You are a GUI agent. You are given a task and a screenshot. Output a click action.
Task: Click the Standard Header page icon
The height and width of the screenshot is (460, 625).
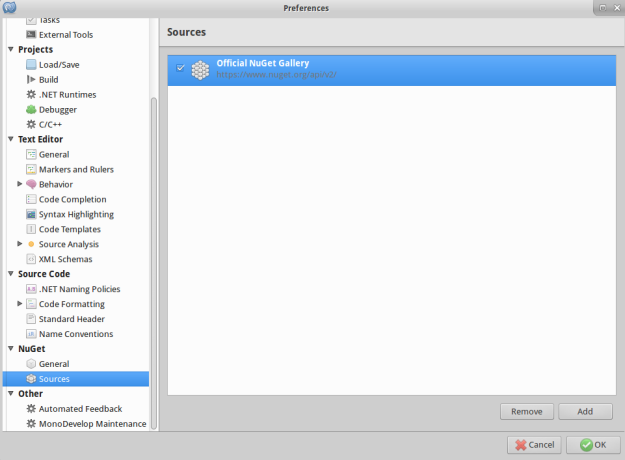tap(31, 318)
